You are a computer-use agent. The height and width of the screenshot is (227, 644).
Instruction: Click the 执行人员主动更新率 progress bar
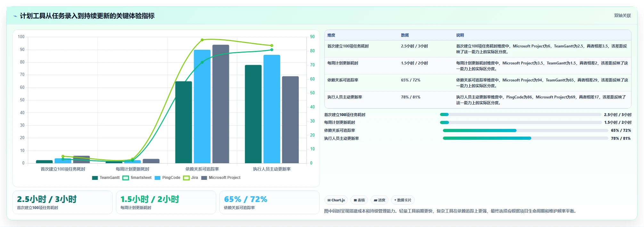point(526,138)
